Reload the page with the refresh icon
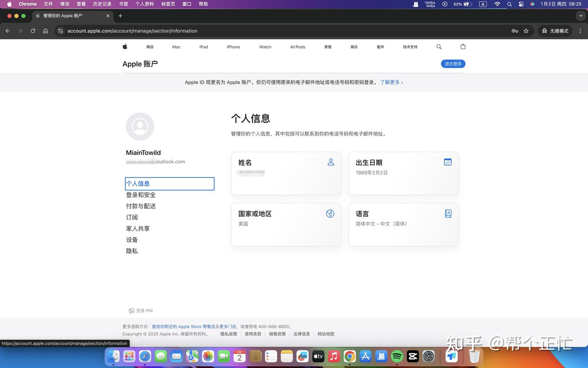Screen dimensions: 588x368 click(x=33, y=31)
